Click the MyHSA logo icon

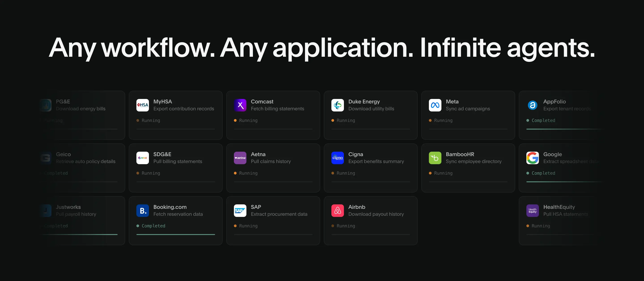(x=142, y=105)
